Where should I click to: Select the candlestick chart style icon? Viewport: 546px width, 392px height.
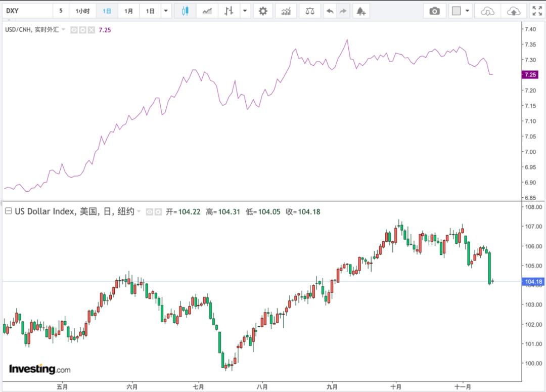185,11
